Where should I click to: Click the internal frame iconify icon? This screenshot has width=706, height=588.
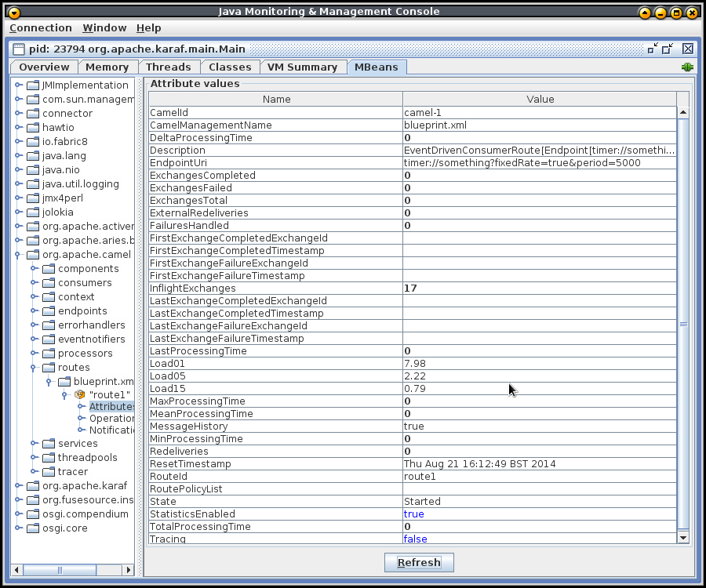coord(653,49)
